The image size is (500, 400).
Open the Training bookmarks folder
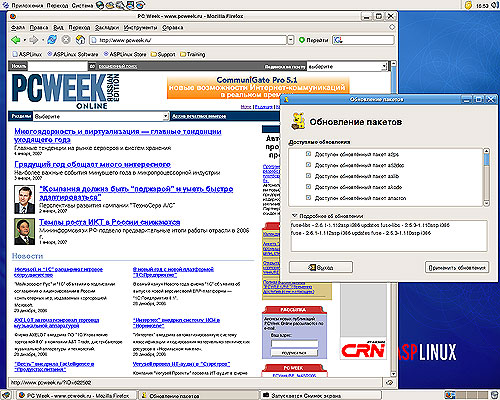tap(192, 54)
